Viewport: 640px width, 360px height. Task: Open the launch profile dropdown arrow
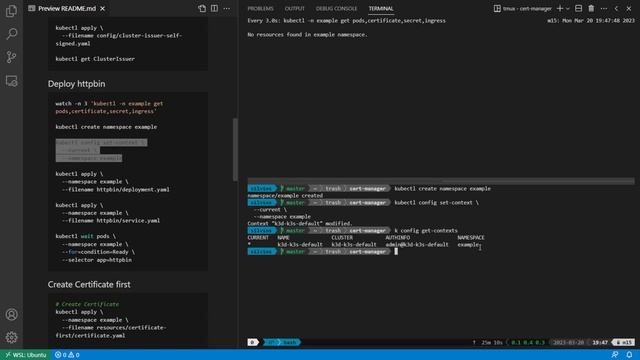click(568, 9)
